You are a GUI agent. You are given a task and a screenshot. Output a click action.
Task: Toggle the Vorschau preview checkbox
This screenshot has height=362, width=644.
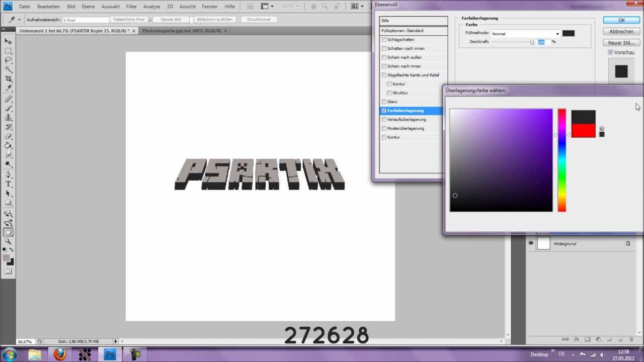point(611,52)
